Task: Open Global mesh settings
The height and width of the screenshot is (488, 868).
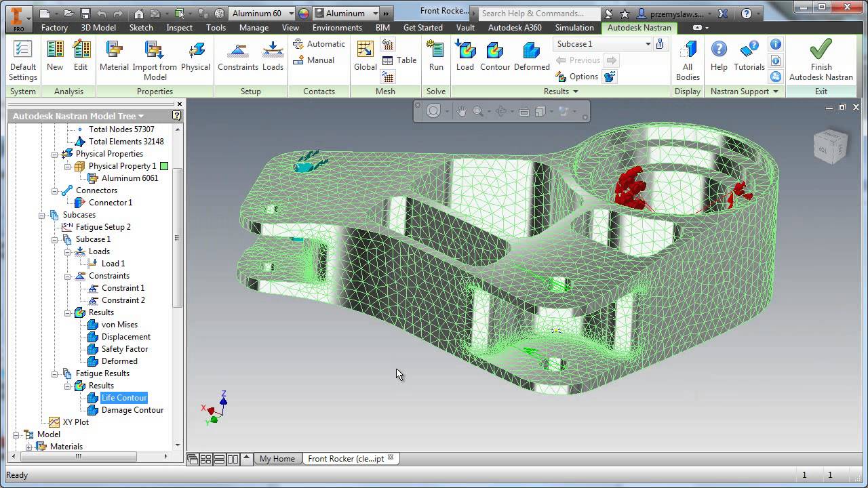Action: [366, 56]
